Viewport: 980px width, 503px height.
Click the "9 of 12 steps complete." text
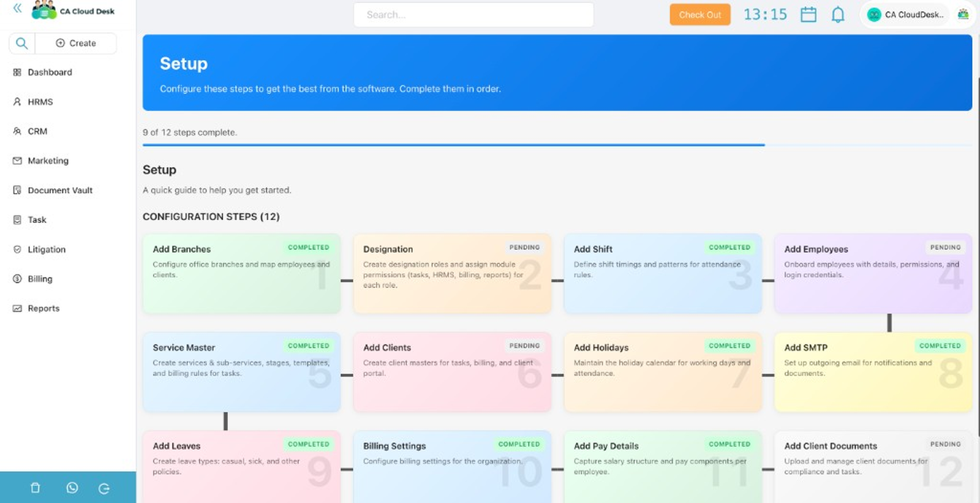tap(190, 132)
